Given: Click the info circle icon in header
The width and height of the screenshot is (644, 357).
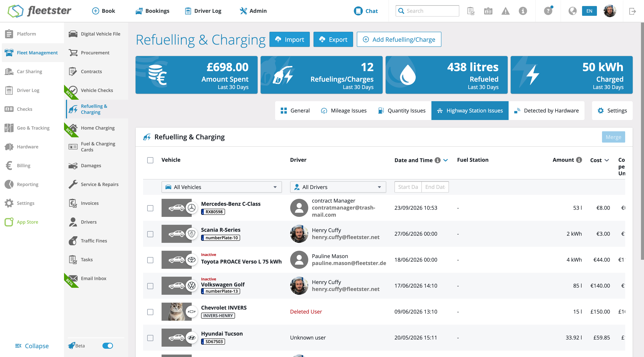Looking at the screenshot, I should click(523, 11).
